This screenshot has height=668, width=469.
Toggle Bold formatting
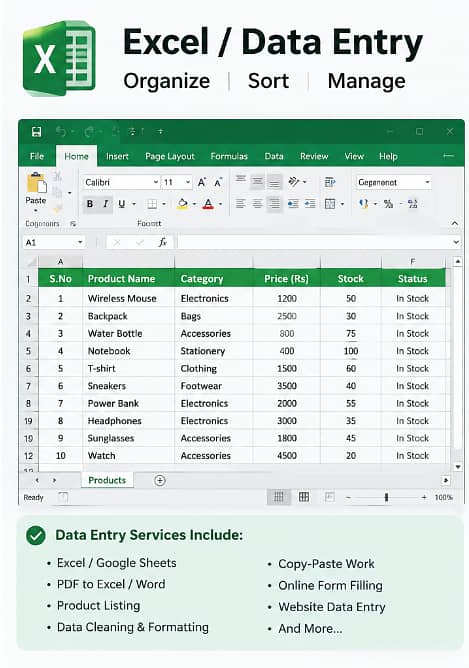tap(90, 204)
